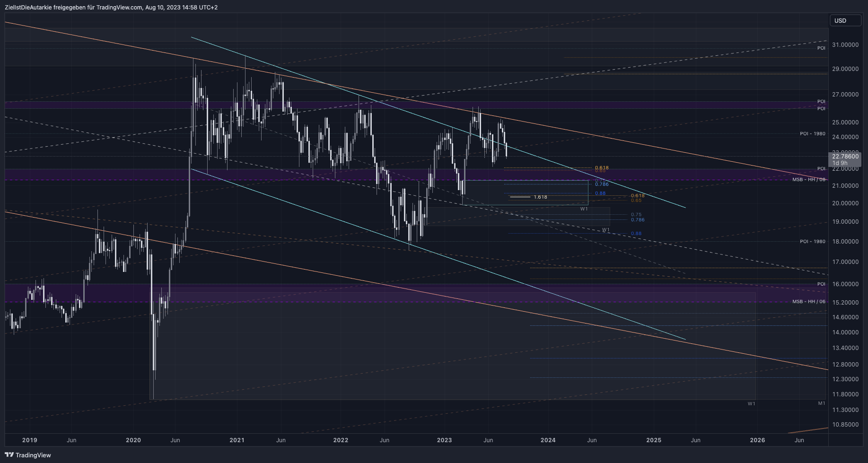Click the 16.00000 price axis label
868x463 pixels.
point(845,284)
